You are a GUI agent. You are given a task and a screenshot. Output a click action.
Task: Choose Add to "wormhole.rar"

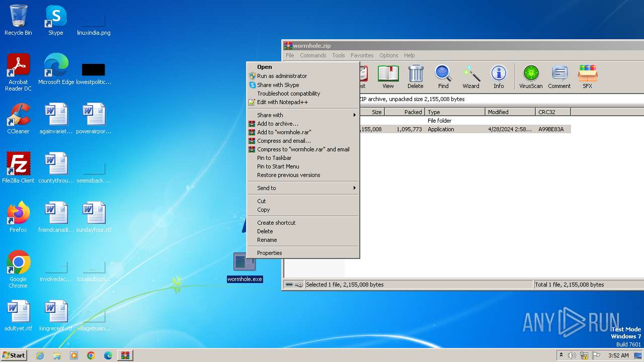point(303,132)
